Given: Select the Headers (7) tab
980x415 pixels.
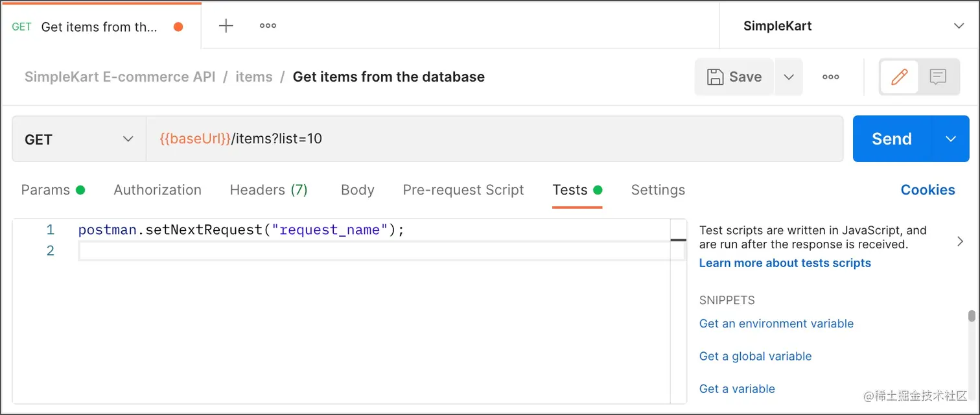Looking at the screenshot, I should pyautogui.click(x=268, y=190).
